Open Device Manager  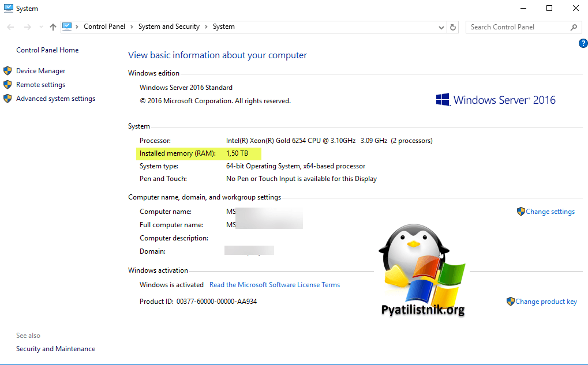click(40, 71)
